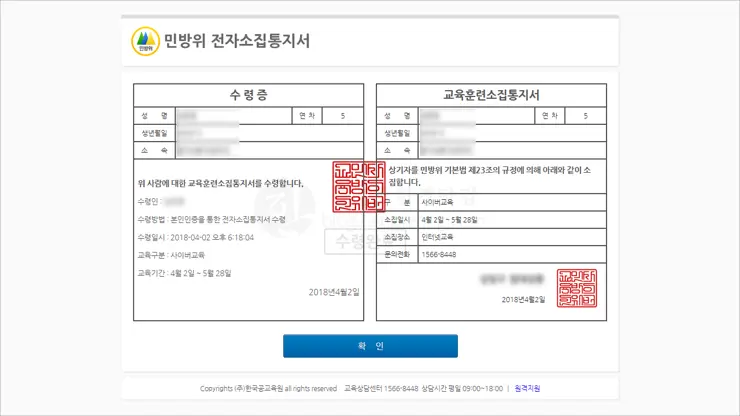Viewport: 740px width, 416px height.
Task: Click the 교육기간 4월 2일 ~ 5월 28일 line
Action: 184,273
